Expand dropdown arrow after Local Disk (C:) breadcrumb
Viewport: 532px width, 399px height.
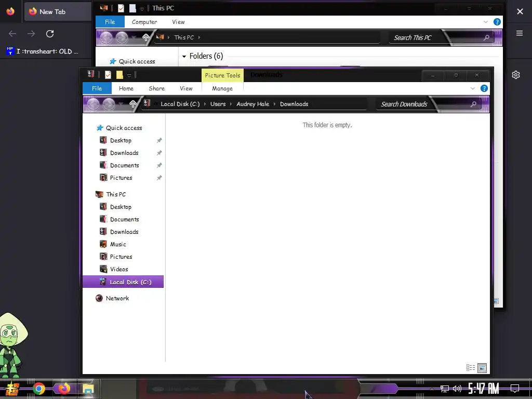point(205,104)
